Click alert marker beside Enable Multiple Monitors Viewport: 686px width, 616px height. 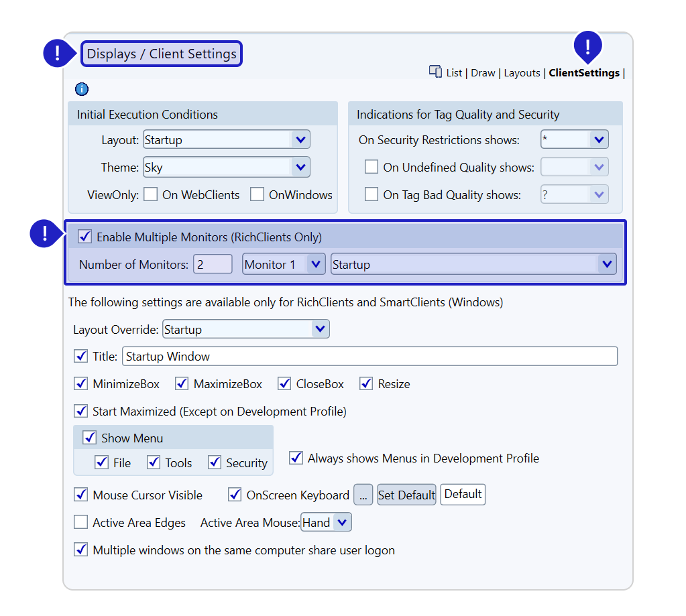pos(45,233)
